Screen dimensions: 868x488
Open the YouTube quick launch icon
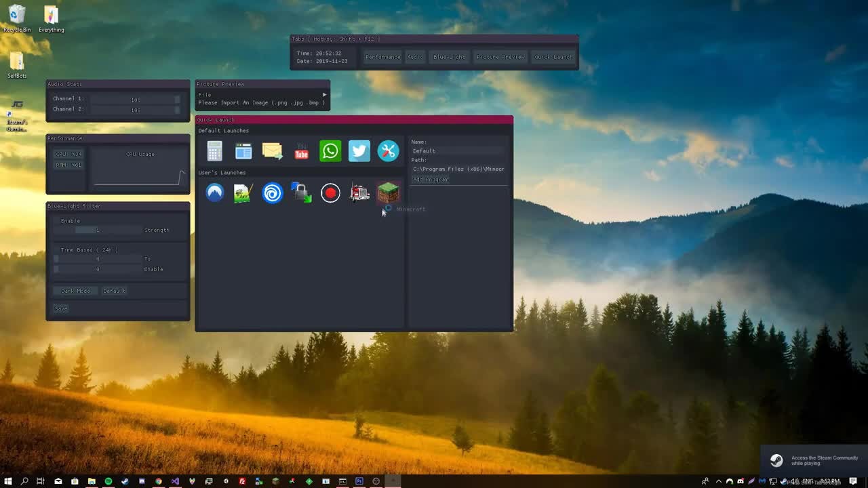(301, 151)
